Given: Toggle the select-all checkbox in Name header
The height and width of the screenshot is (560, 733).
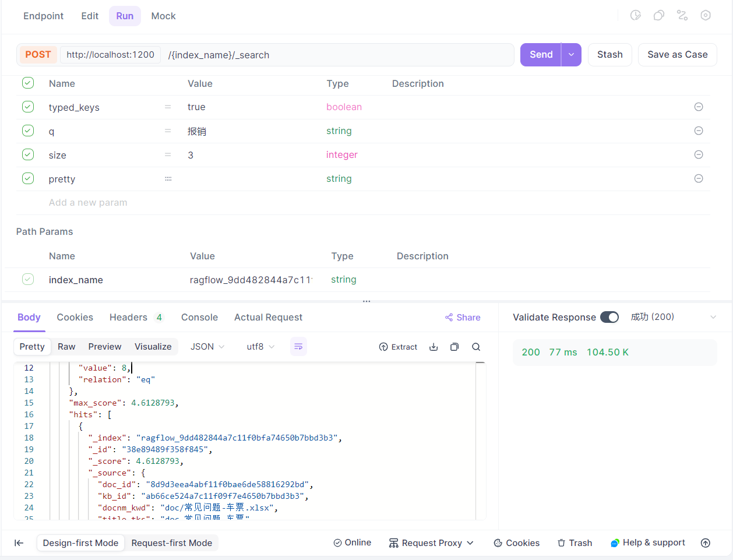Looking at the screenshot, I should [28, 83].
